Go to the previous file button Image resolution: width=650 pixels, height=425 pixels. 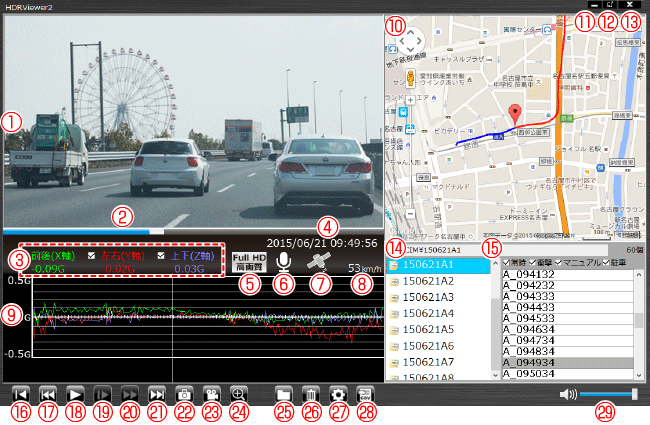pos(48,394)
